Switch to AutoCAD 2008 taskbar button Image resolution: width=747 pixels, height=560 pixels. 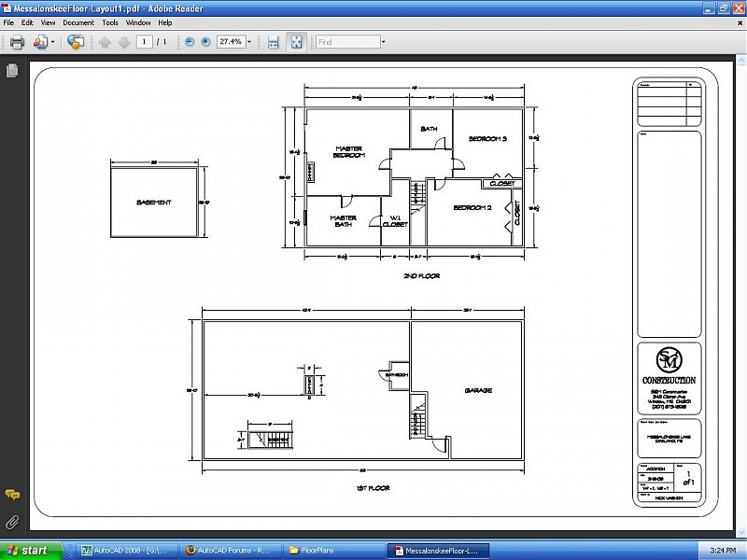pos(126,551)
